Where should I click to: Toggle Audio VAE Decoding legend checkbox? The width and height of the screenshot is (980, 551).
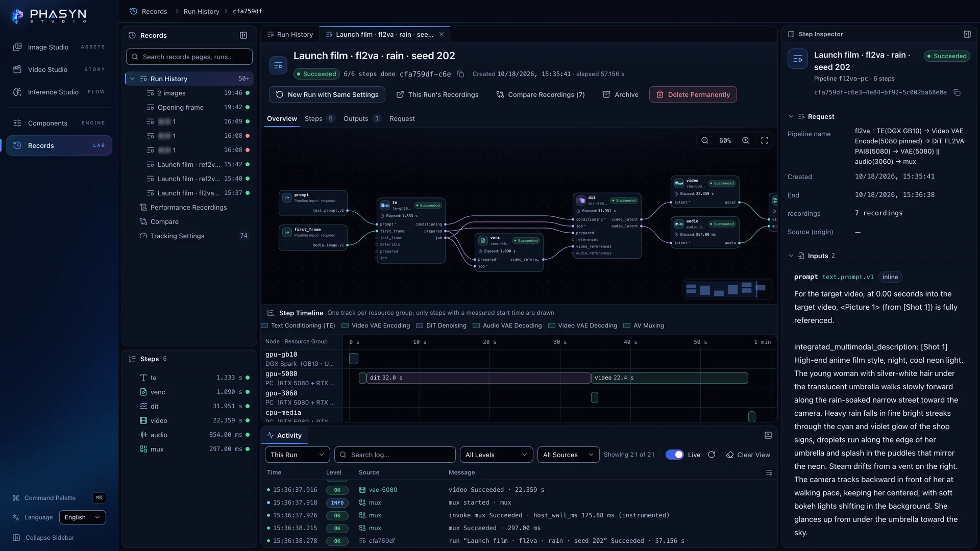[x=476, y=325]
